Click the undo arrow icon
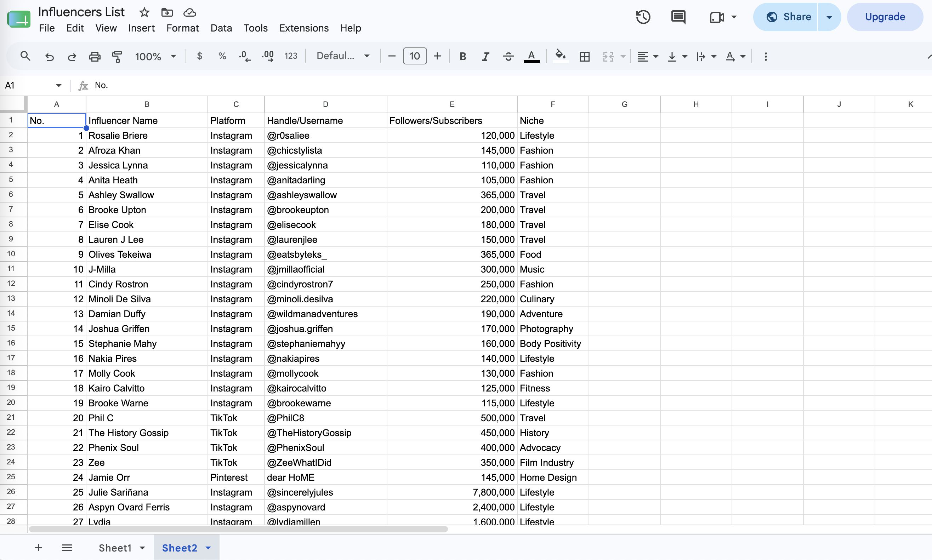Image resolution: width=932 pixels, height=560 pixels. 49,57
